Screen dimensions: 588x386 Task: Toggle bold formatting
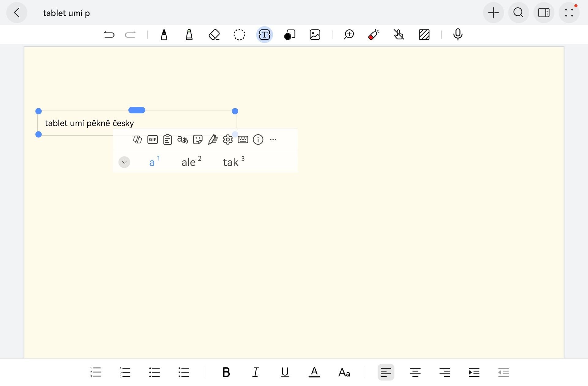coord(226,372)
